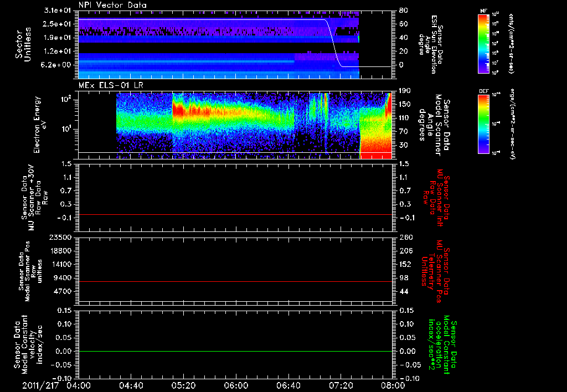Click the red line in the MU Scanner +30V plot
This screenshot has height=392, width=567.
235,214
